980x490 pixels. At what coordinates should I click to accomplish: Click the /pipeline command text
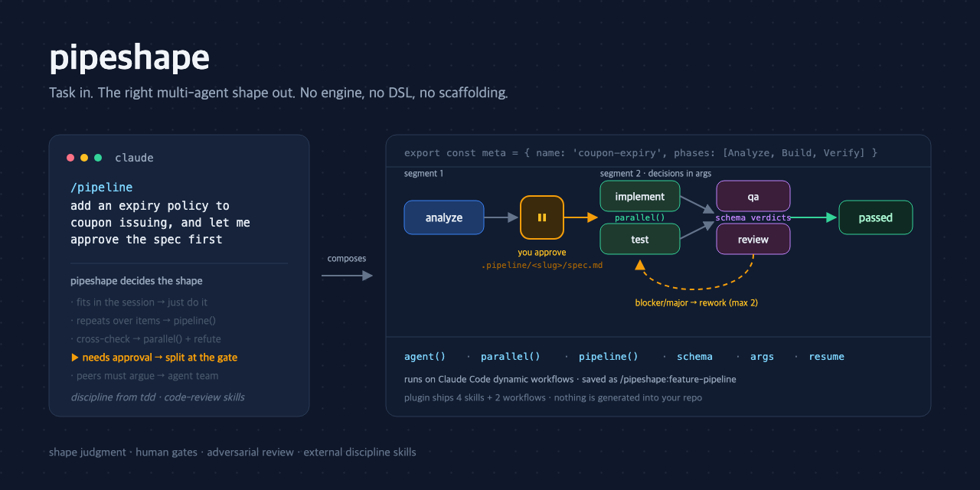click(x=102, y=187)
